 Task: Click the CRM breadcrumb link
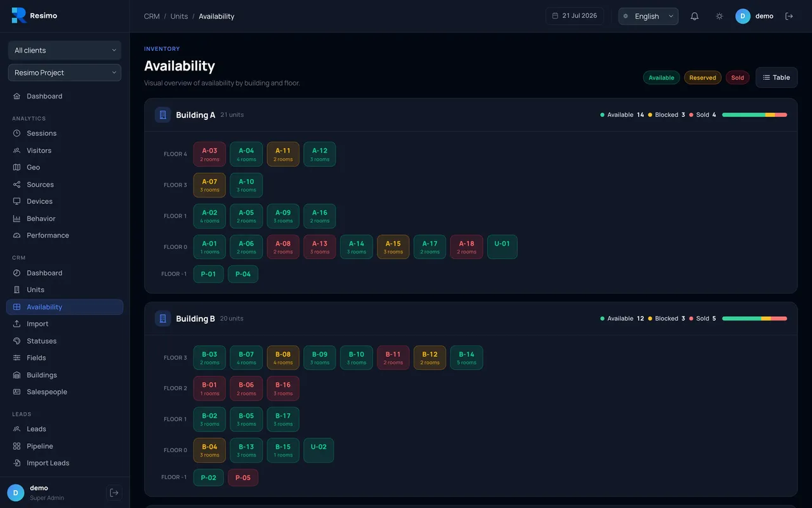coord(152,17)
